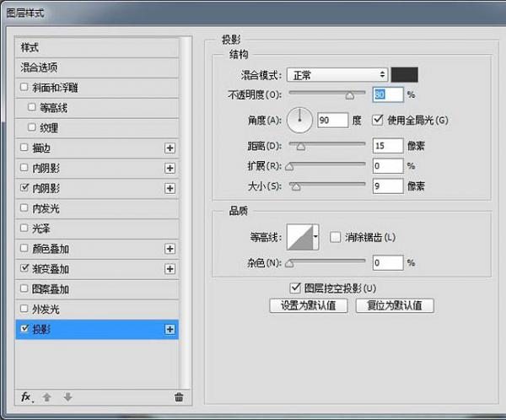Disable the 渐变叠加 checkbox
The image size is (506, 420).
coord(24,268)
